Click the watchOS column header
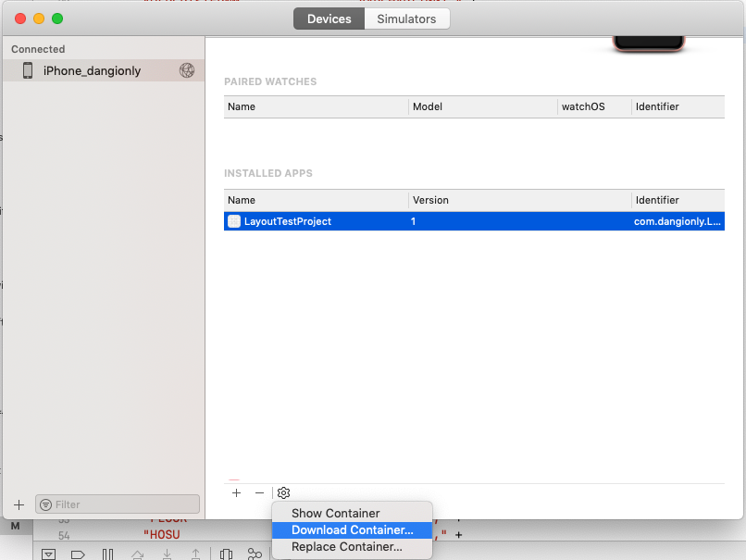Image resolution: width=746 pixels, height=560 pixels. coord(594,106)
